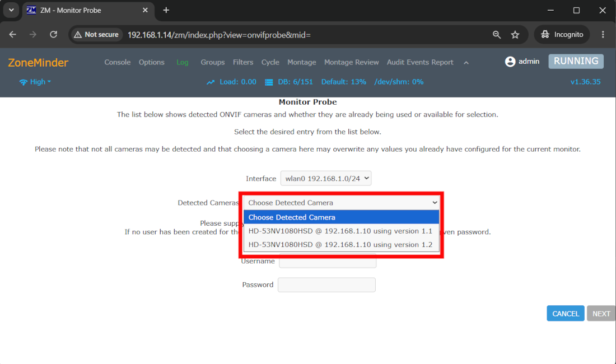Open the Montage menu item
This screenshot has height=364, width=616.
tap(301, 62)
